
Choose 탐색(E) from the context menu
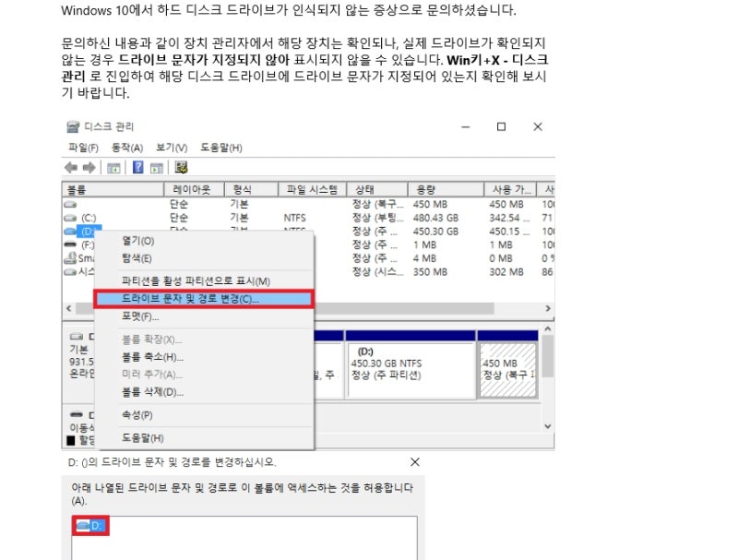pos(204,258)
